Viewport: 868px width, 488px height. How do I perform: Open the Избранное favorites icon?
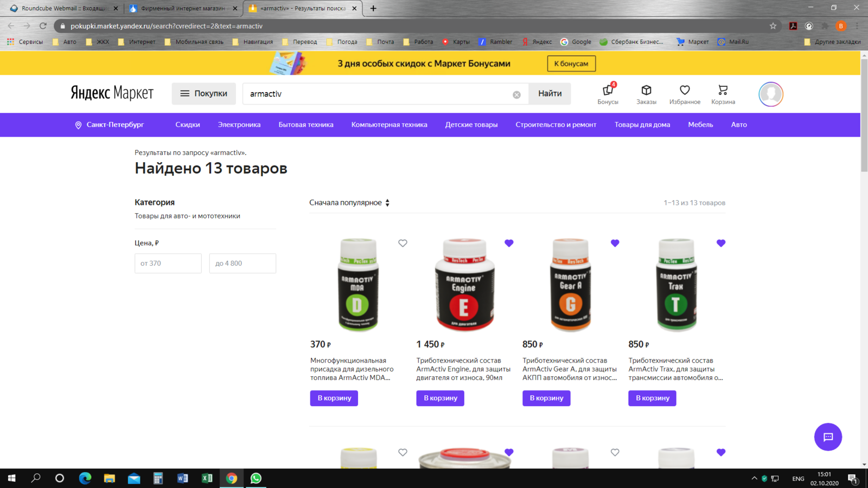tap(685, 93)
